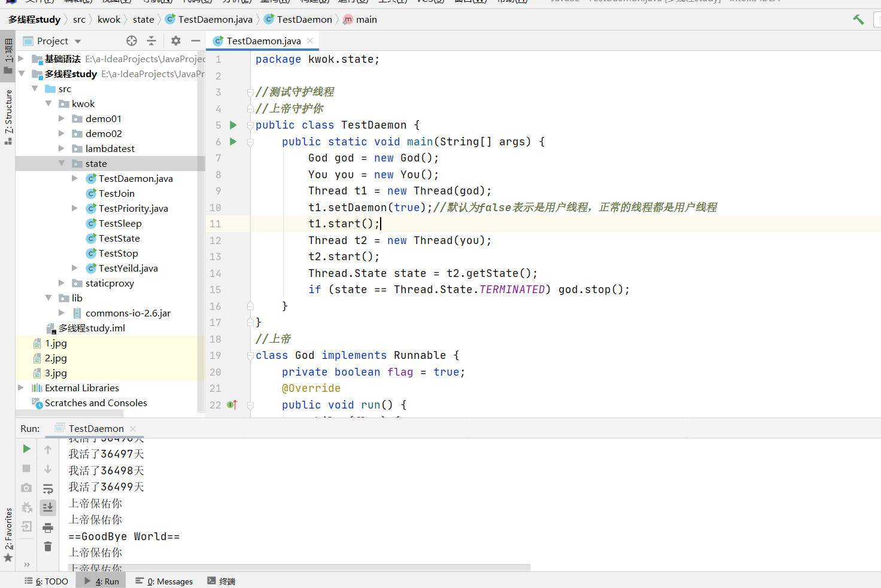Fold the main method at line 6
The image size is (881, 588).
click(251, 142)
